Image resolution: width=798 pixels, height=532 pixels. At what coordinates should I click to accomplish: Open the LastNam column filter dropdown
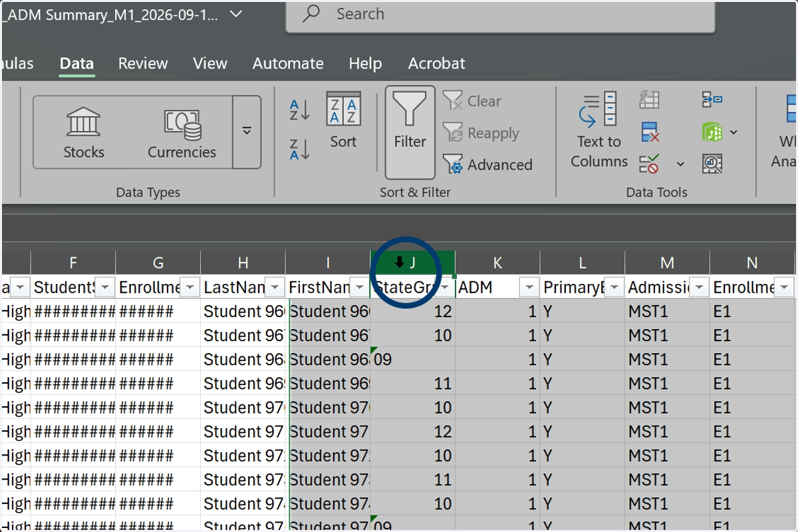pos(275,288)
